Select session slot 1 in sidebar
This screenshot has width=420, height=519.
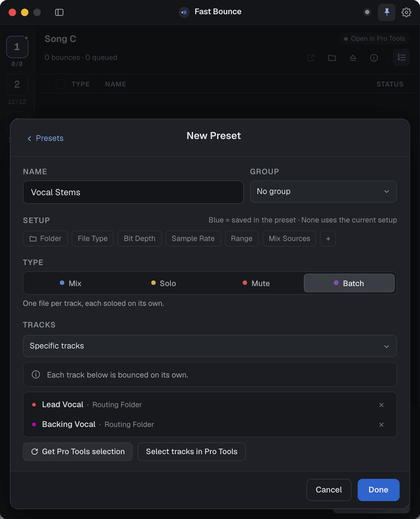tap(17, 47)
